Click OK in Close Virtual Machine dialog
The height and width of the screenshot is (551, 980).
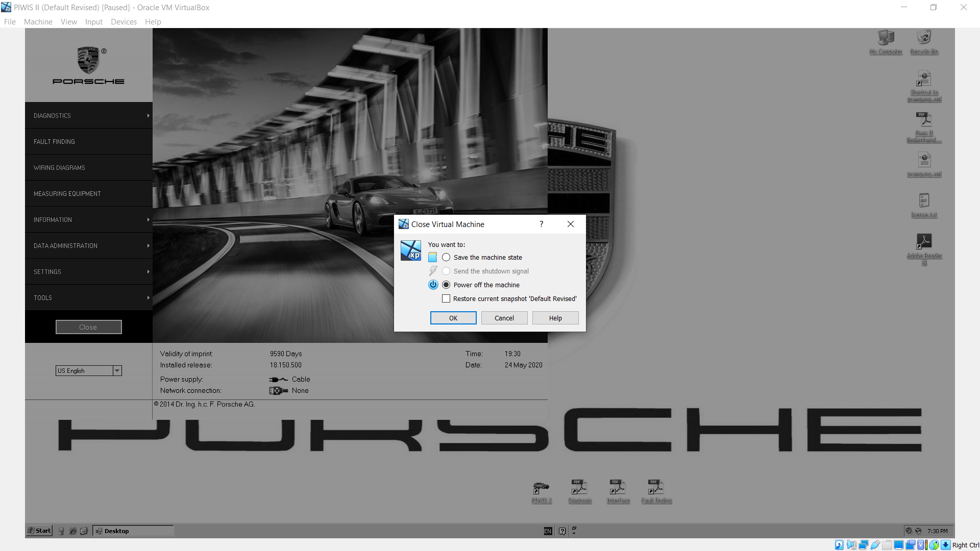click(x=453, y=318)
